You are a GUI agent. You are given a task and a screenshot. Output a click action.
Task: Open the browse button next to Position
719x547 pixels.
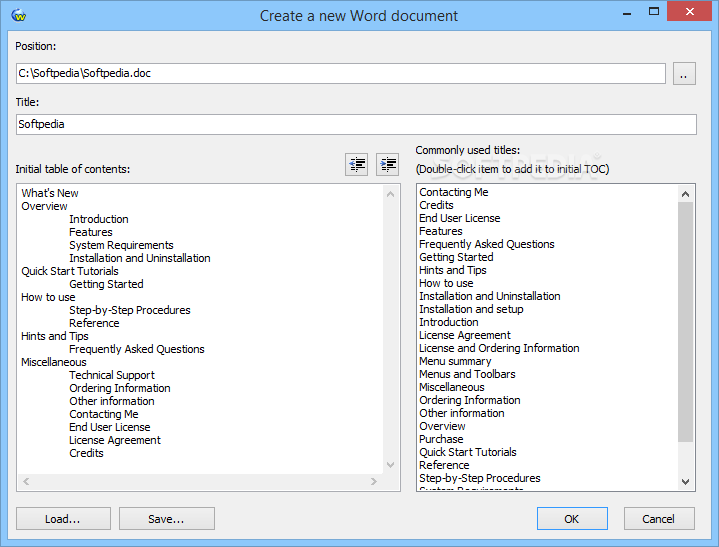point(684,73)
